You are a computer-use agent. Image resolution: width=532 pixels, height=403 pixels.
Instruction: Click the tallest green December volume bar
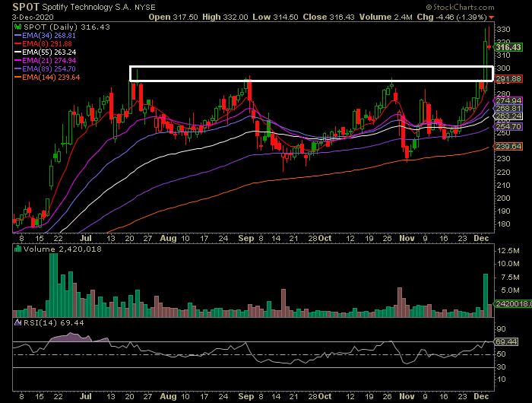point(486,295)
